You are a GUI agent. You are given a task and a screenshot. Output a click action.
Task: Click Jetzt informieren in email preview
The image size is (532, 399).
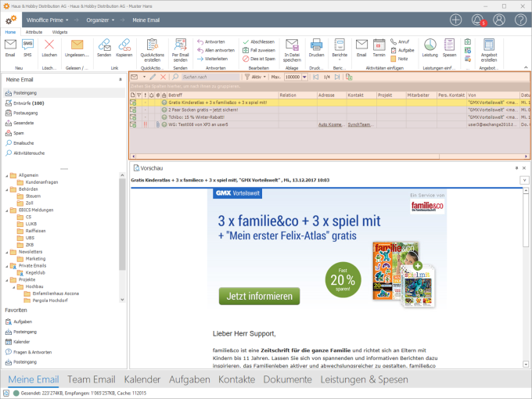pyautogui.click(x=259, y=297)
